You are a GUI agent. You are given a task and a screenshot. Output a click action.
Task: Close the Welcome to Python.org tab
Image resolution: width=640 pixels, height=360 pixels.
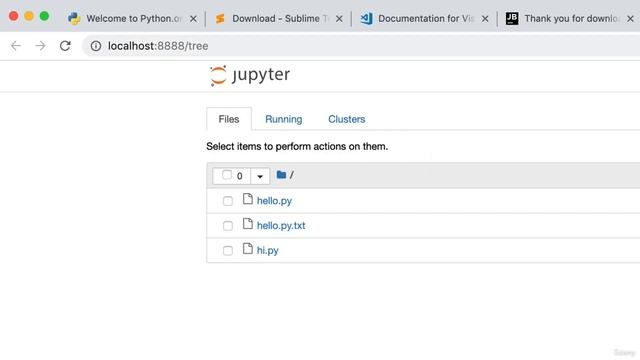(193, 19)
